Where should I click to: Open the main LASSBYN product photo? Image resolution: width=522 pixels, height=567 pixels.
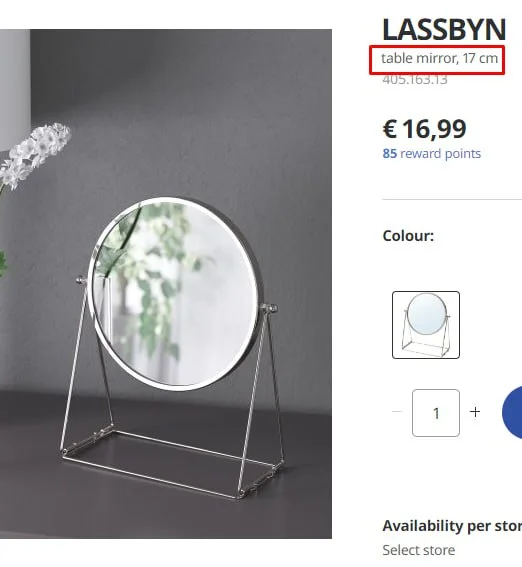pyautogui.click(x=166, y=284)
